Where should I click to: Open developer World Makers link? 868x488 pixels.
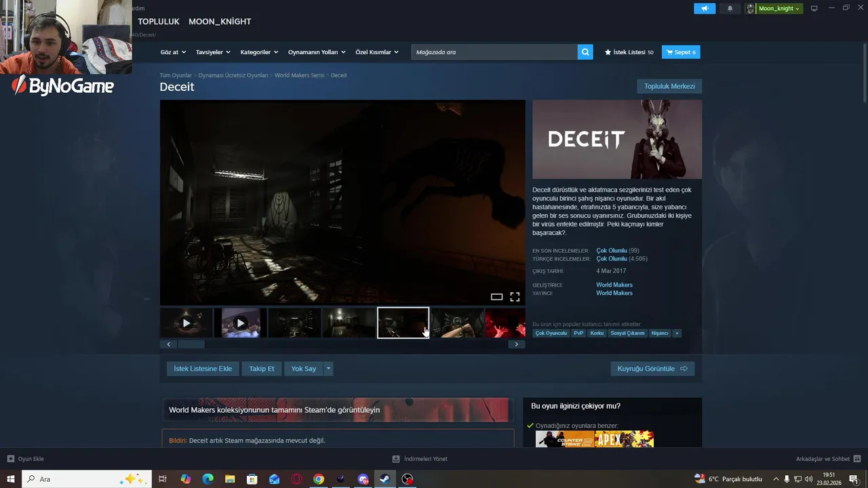[614, 285]
